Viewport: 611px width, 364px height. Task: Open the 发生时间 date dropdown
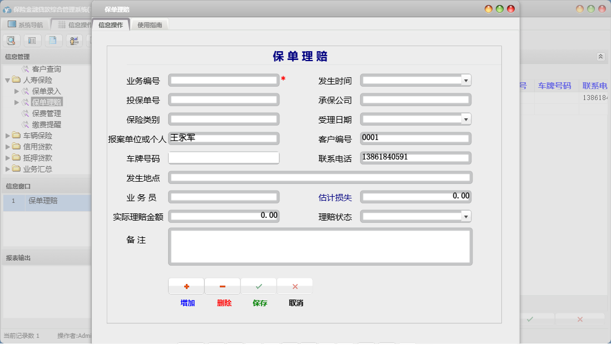(x=466, y=79)
